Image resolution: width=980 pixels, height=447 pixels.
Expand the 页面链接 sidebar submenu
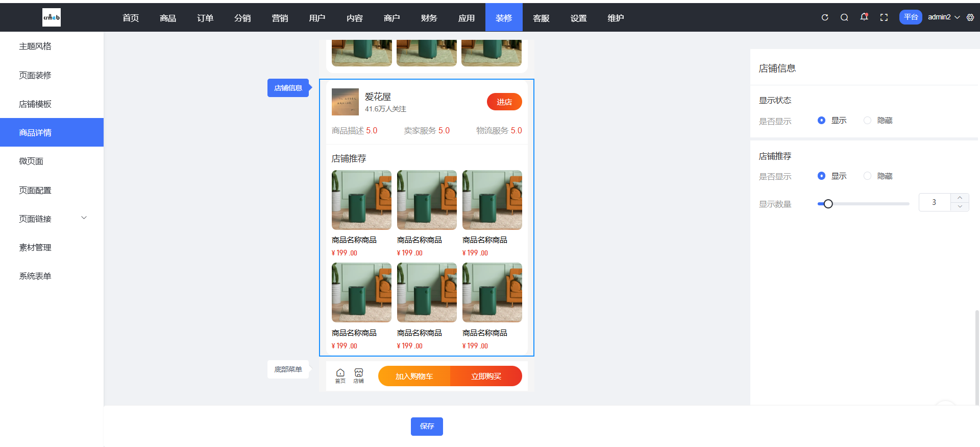click(84, 218)
